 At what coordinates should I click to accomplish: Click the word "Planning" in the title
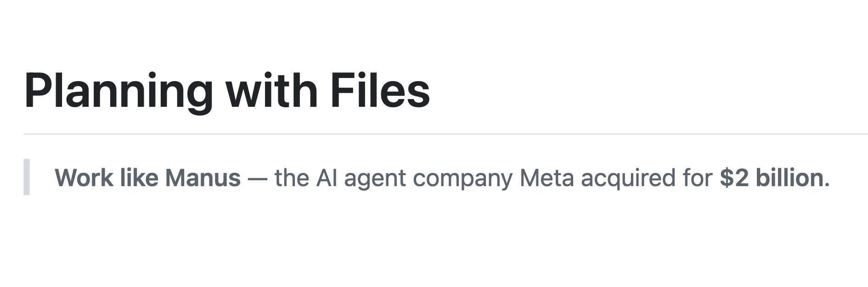118,91
